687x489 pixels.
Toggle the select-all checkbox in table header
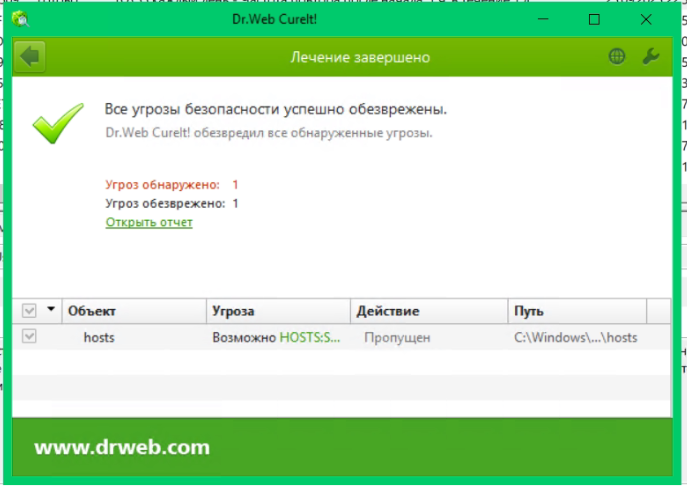29,311
